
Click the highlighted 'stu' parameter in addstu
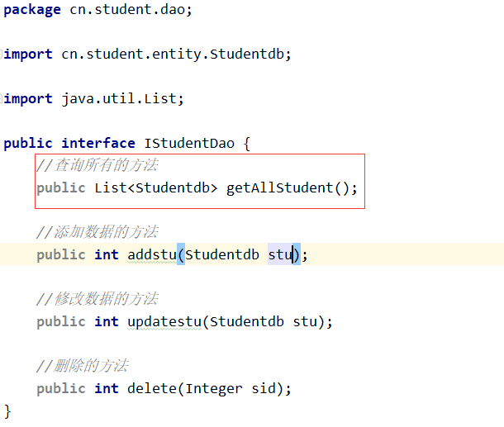click(x=280, y=254)
